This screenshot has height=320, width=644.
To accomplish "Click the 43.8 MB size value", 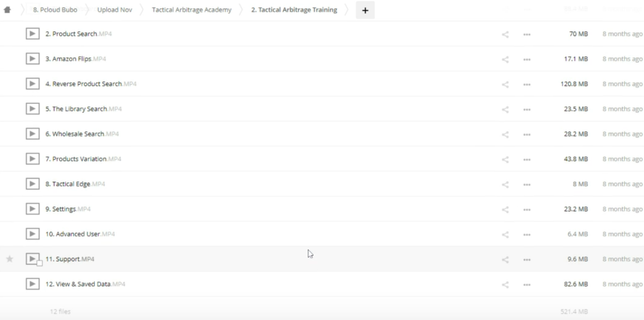I will click(576, 159).
